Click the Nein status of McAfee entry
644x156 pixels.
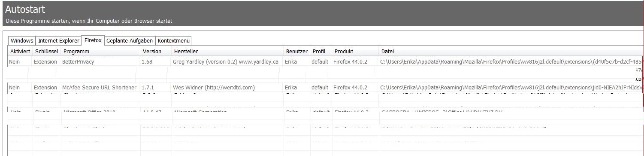coord(15,88)
